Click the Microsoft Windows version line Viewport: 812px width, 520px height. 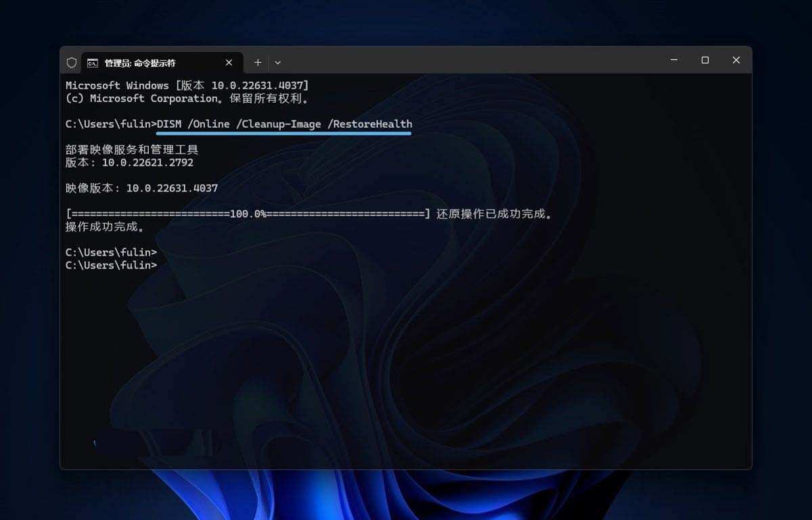(187, 85)
